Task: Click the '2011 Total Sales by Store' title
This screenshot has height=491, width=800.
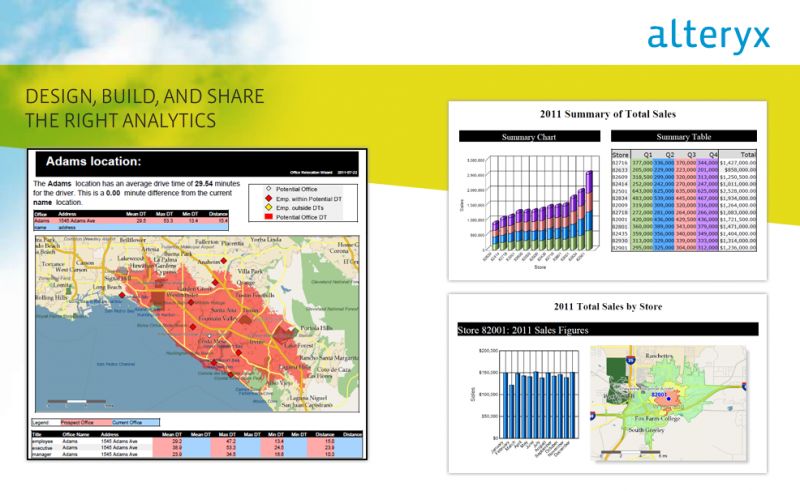Action: point(608,307)
